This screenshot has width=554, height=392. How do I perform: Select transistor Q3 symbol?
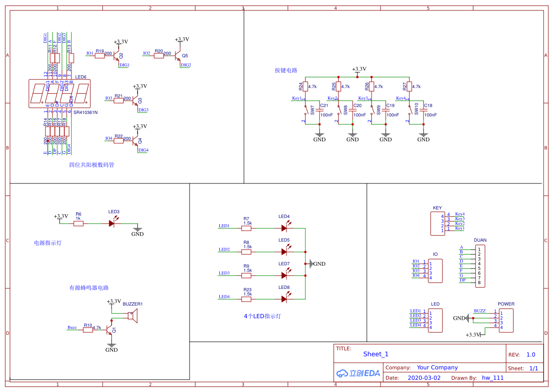136,101
